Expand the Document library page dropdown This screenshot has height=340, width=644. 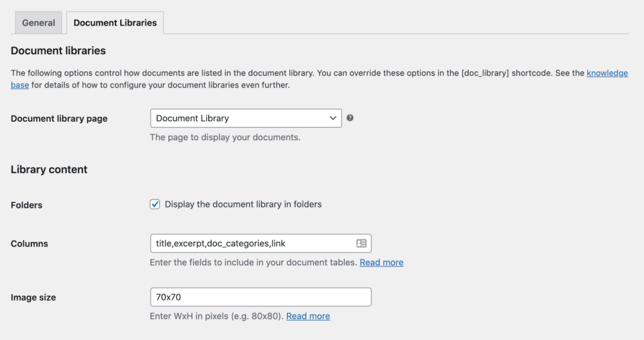pos(246,118)
